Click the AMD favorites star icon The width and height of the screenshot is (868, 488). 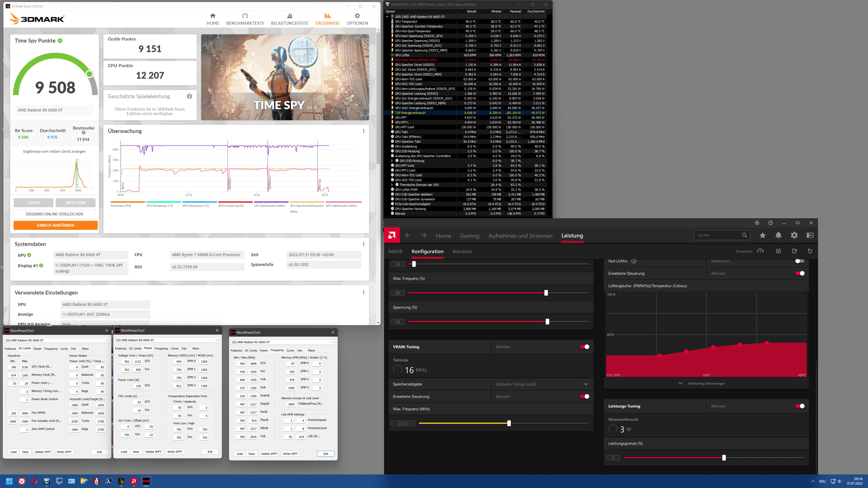pyautogui.click(x=762, y=235)
